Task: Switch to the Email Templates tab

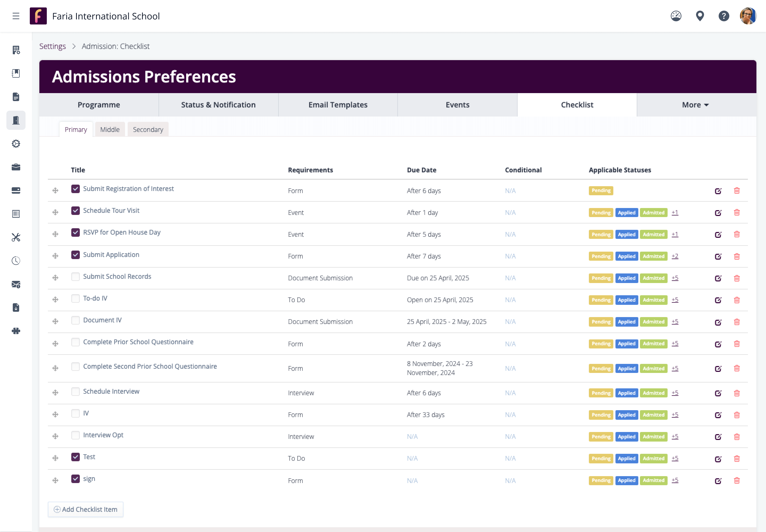Action: [x=338, y=105]
